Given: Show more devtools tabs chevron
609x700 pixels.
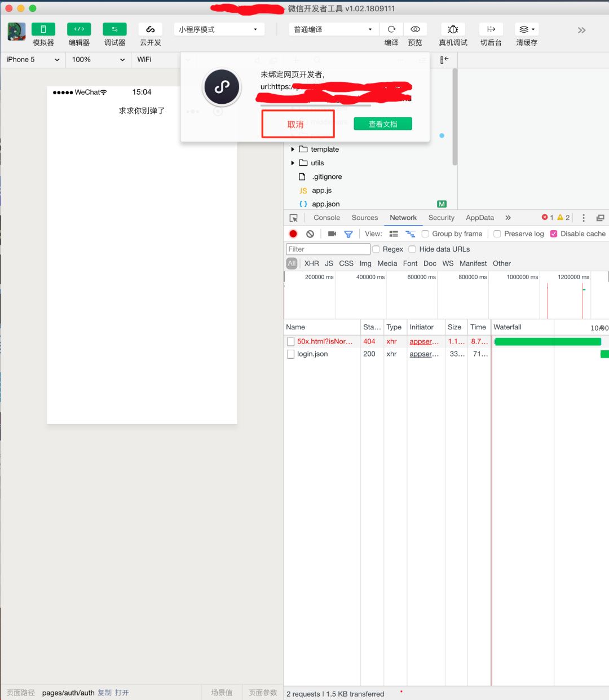Looking at the screenshot, I should (508, 218).
